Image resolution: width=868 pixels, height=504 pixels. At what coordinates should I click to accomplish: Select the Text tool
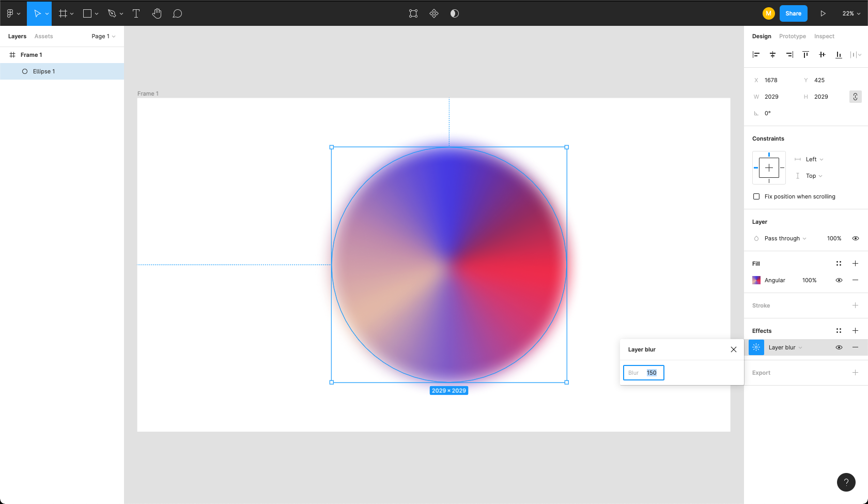[136, 13]
